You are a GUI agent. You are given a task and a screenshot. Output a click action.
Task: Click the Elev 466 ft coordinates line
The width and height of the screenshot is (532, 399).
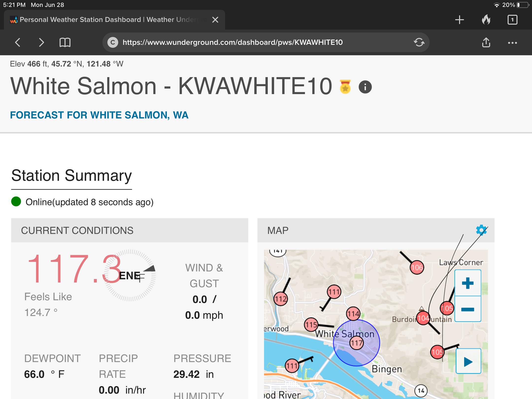point(66,64)
